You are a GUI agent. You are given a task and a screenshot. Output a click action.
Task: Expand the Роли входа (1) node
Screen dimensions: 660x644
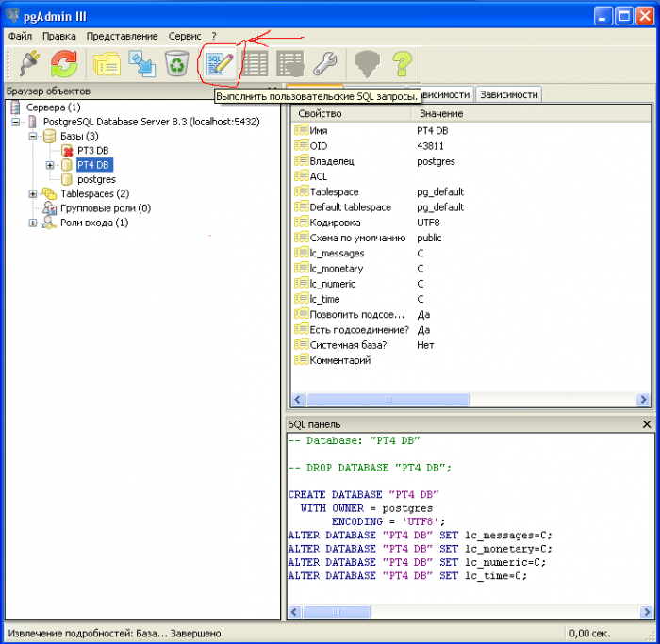pos(34,223)
